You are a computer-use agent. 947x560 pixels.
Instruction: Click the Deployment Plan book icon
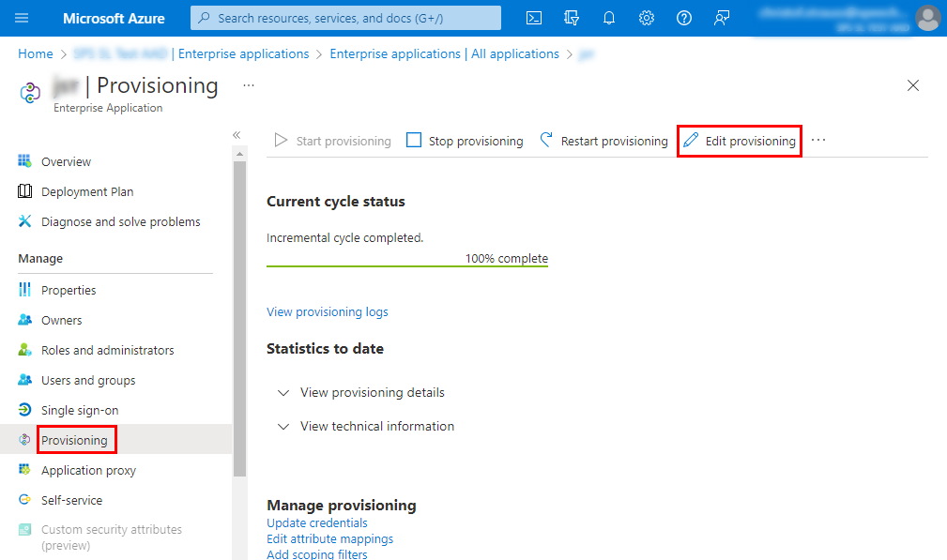coord(24,191)
